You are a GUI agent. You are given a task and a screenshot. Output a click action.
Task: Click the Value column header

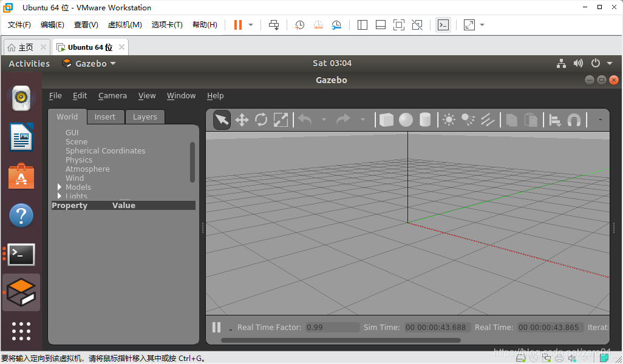123,205
